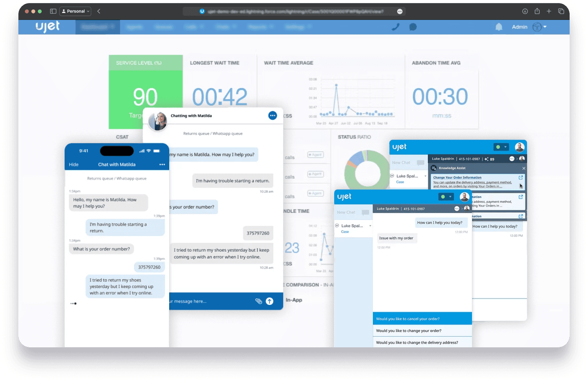The height and width of the screenshot is (381, 588).
Task: Open three-dot menu in phone chat header
Action: coord(162,164)
